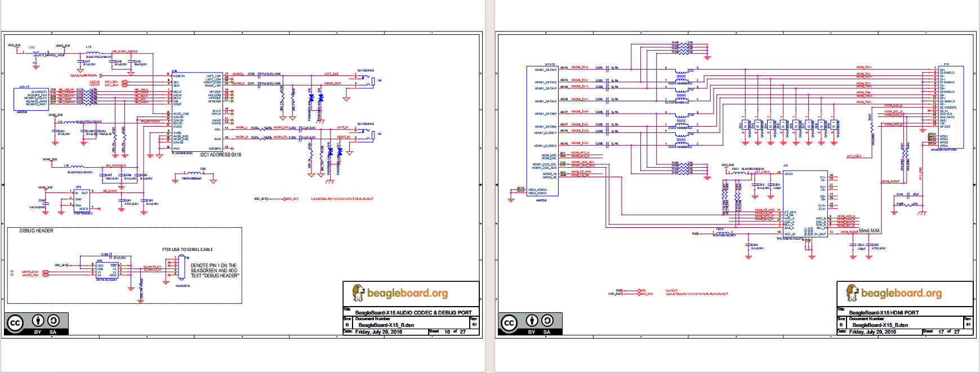The width and height of the screenshot is (980, 373).
Task: Click the share-alike icon on sheet 17
Action: pos(547,321)
